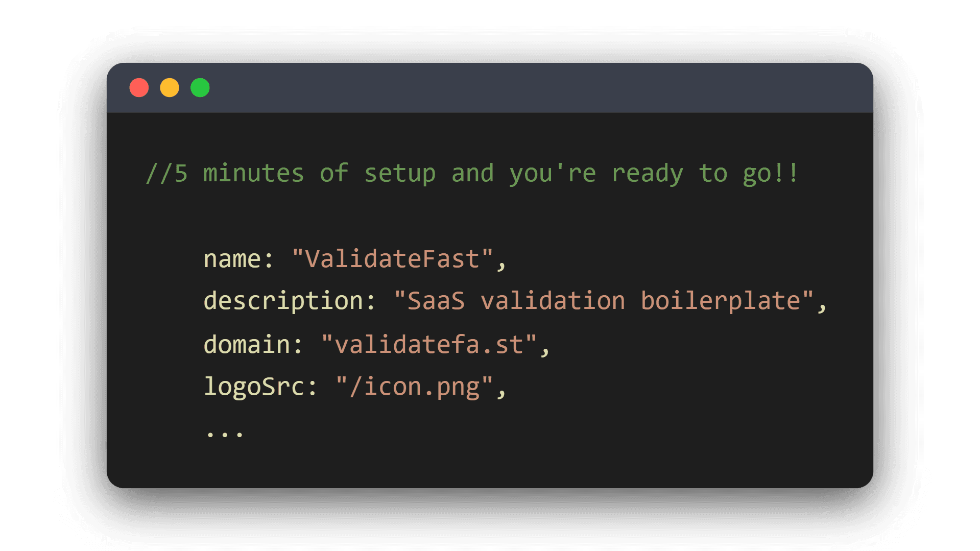980x551 pixels.
Task: Click the yellow minimize dot
Action: [170, 88]
